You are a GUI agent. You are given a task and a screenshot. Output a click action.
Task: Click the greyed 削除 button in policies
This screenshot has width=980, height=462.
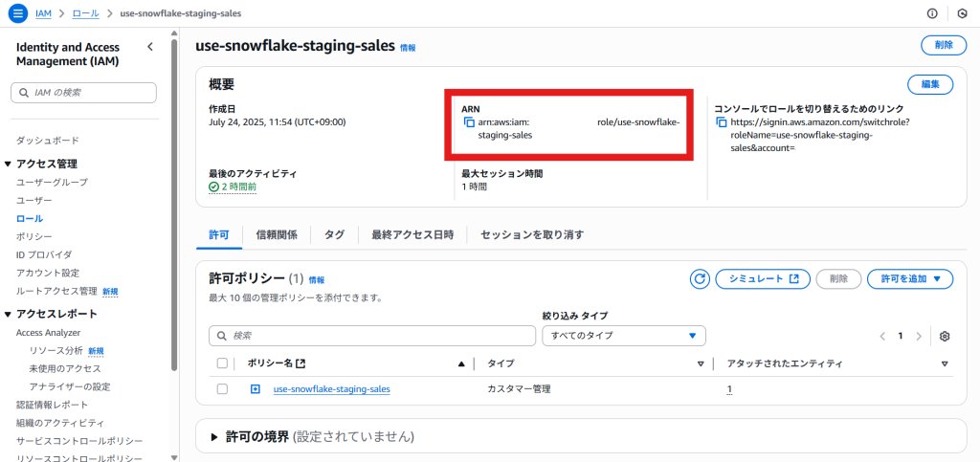838,279
